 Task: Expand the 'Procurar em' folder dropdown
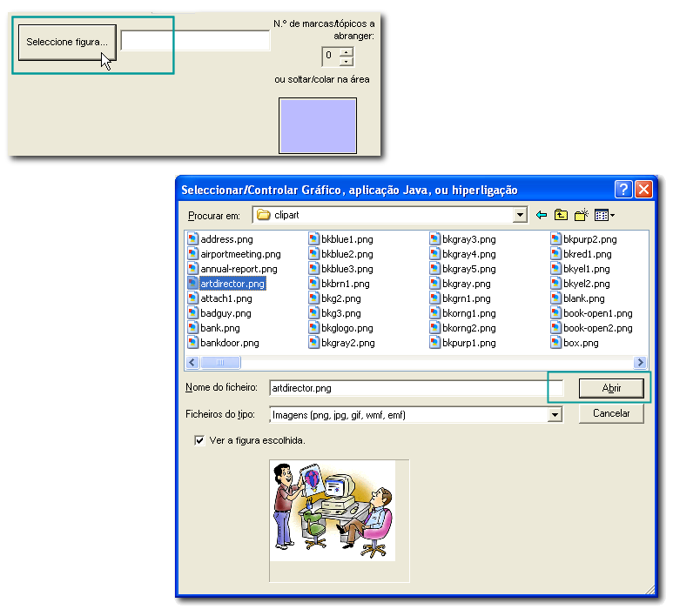click(521, 215)
